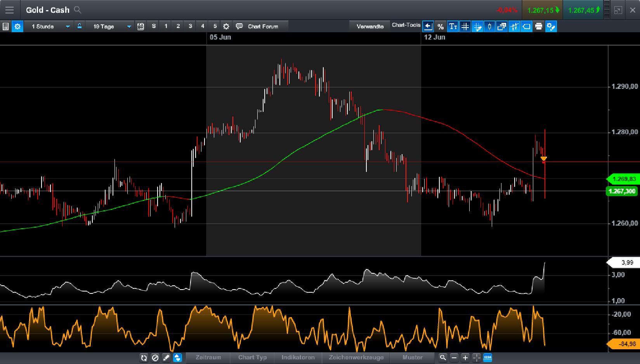Select the text annotation Tt tool
Image resolution: width=640 pixels, height=364 pixels.
click(453, 27)
